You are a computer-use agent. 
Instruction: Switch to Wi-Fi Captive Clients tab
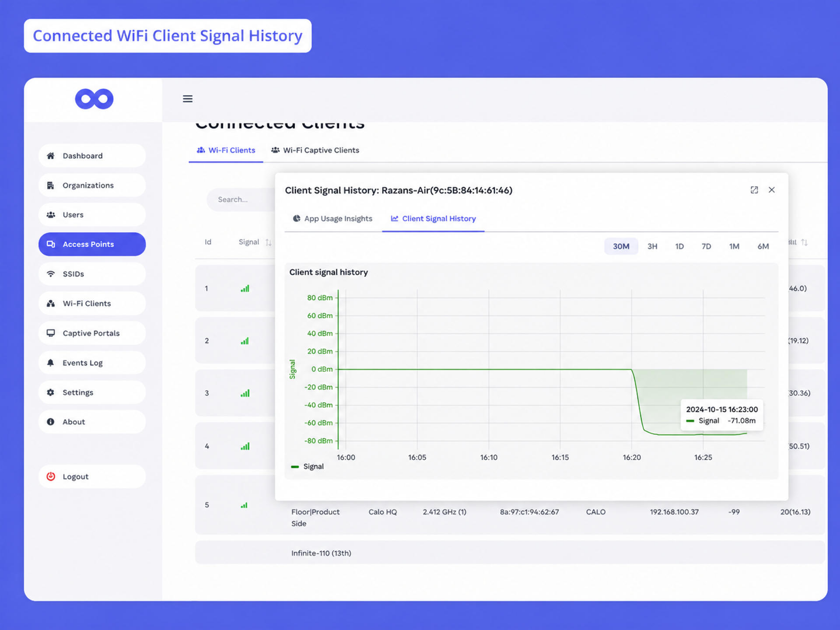coord(315,150)
